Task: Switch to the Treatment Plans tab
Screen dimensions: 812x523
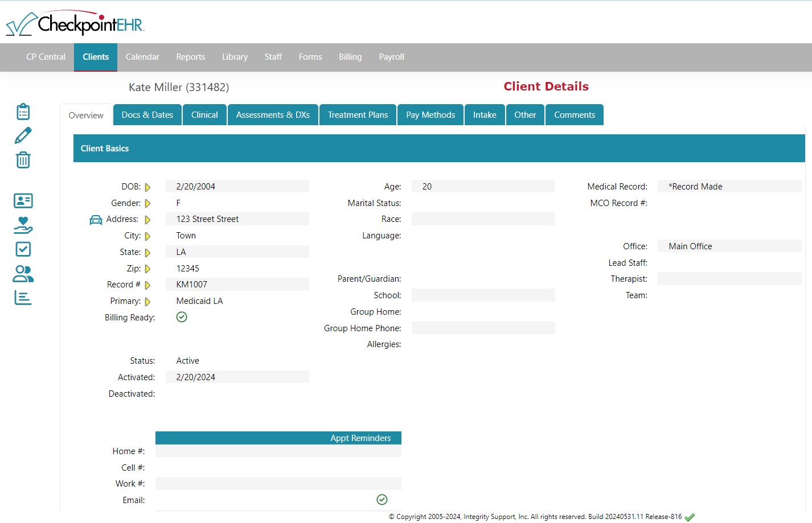Action: [x=358, y=114]
